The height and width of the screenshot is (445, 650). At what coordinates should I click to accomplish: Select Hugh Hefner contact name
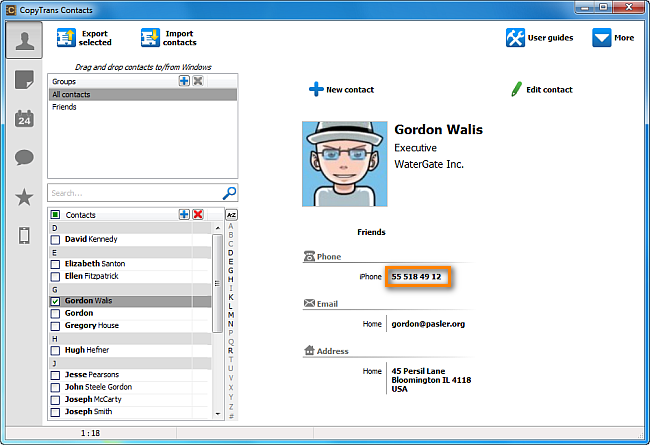point(87,350)
